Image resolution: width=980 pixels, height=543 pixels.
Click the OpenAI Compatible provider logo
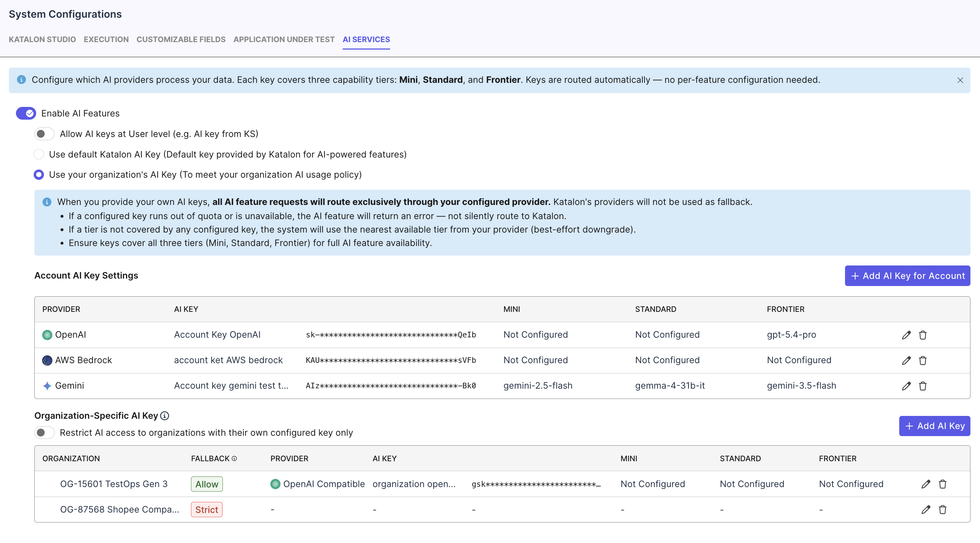tap(275, 484)
